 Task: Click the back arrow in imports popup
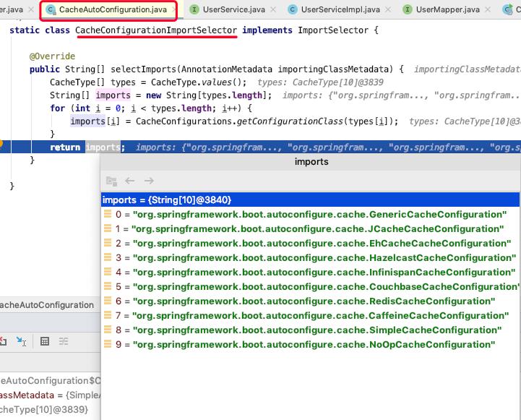click(130, 181)
